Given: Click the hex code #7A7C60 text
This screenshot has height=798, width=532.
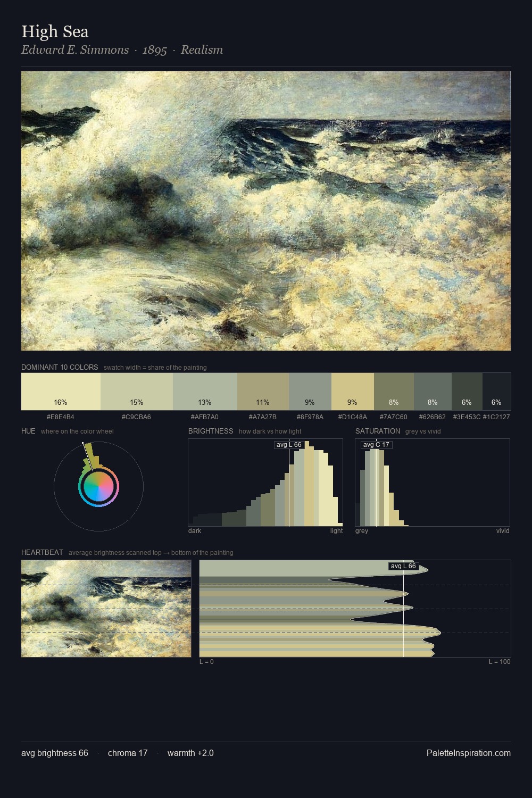Looking at the screenshot, I should coord(394,417).
